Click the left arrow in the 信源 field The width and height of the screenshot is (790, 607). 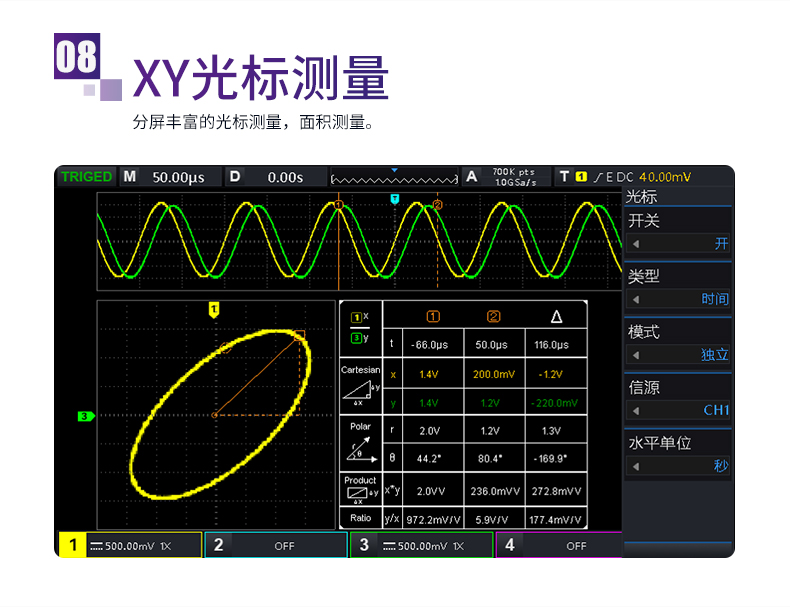pos(636,411)
